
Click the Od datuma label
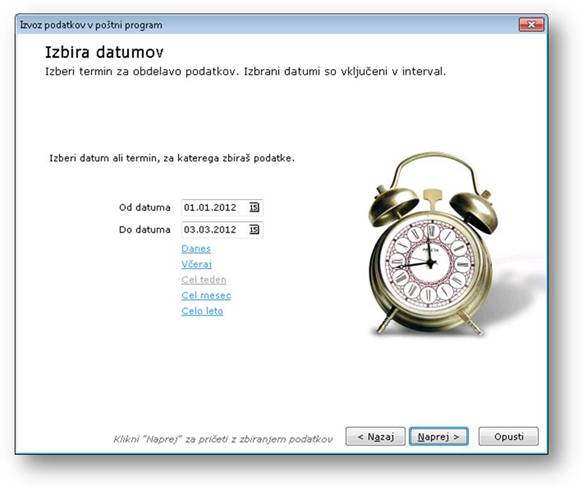pyautogui.click(x=145, y=208)
